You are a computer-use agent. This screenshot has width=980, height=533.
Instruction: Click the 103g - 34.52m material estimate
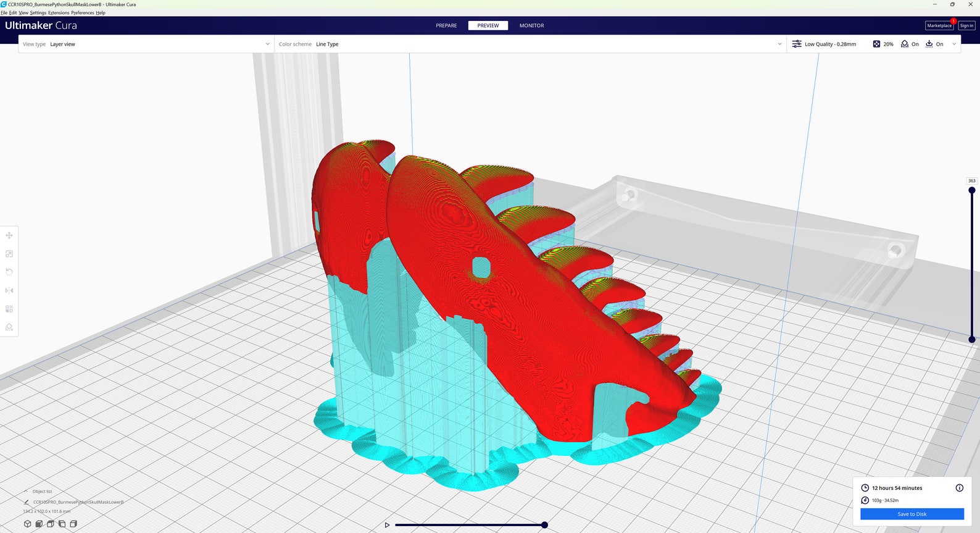[885, 500]
